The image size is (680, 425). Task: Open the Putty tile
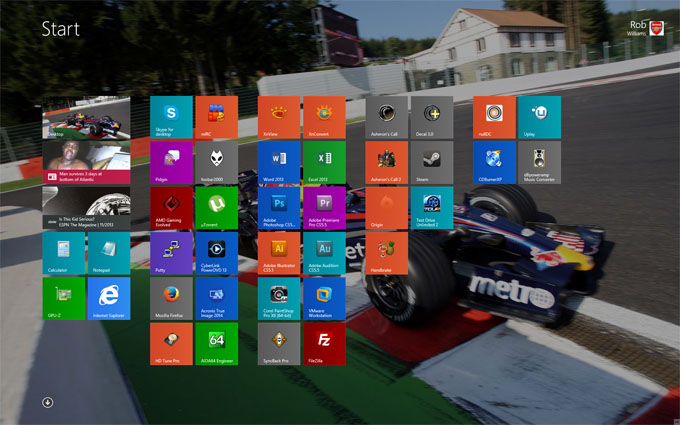(x=171, y=253)
